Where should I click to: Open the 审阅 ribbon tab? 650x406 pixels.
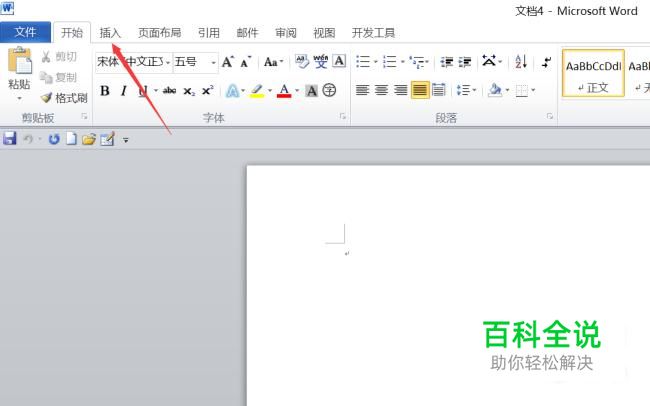coord(286,33)
